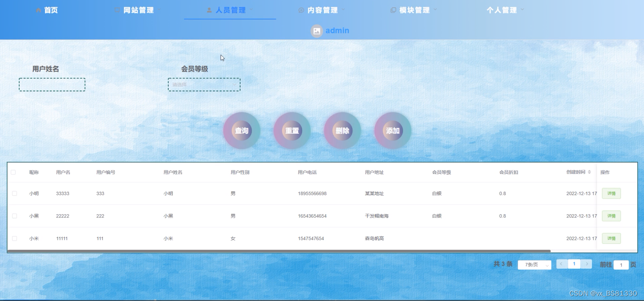Focus the 用户姓名 search input
The image size is (644, 301).
[x=52, y=85]
